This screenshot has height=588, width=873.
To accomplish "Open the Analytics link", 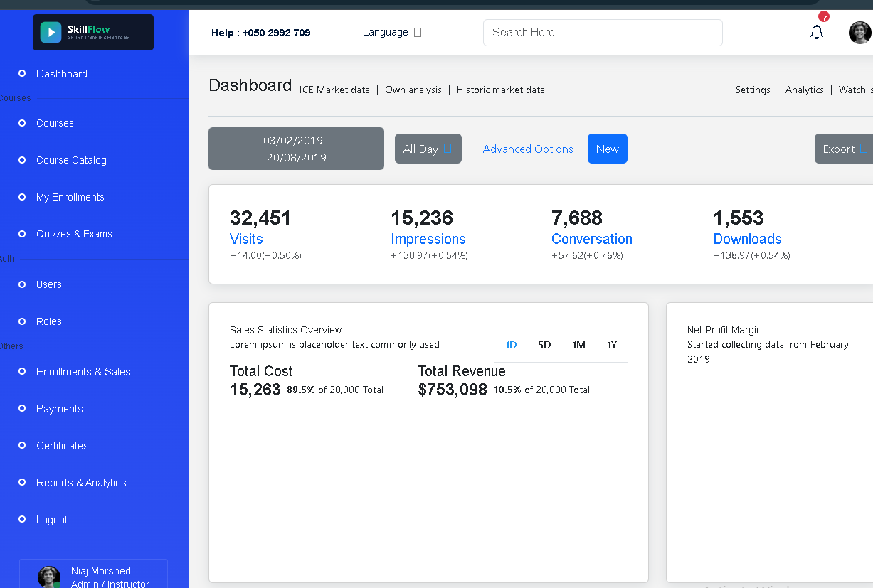I will [805, 90].
